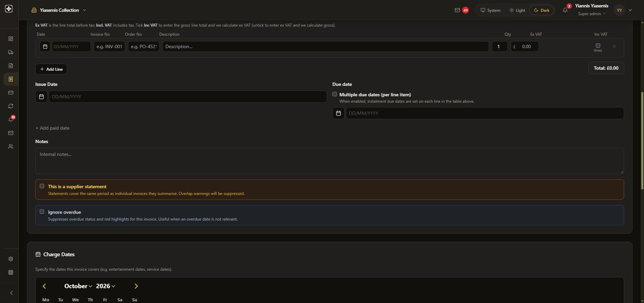Open the delivery truck sidebar icon
This screenshot has width=644, height=303.
tap(11, 52)
